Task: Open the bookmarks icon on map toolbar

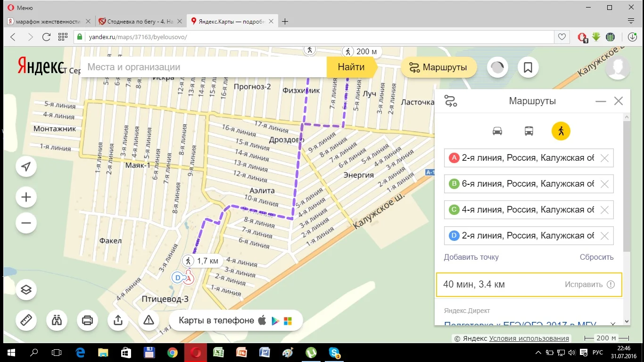Action: [528, 67]
